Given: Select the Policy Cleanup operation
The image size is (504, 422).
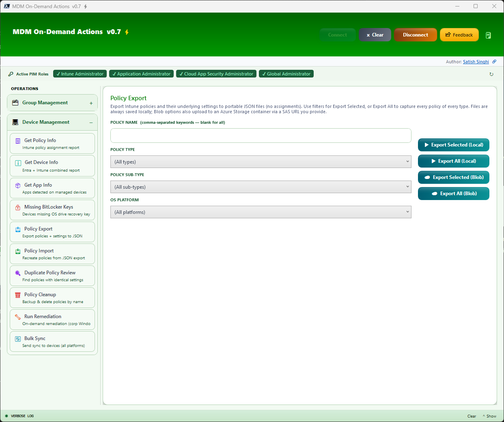Looking at the screenshot, I should 52,298.
